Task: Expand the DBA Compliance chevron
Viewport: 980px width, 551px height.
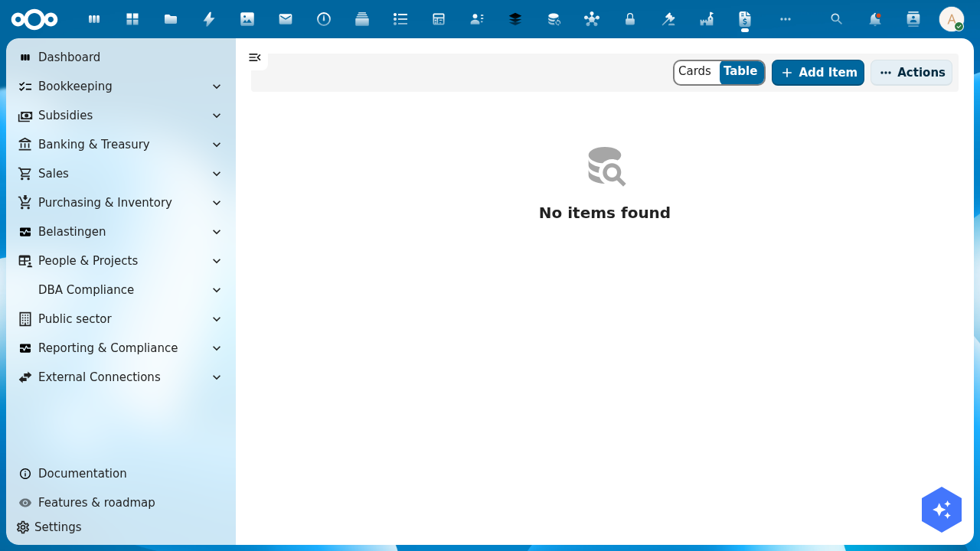Action: (x=217, y=290)
